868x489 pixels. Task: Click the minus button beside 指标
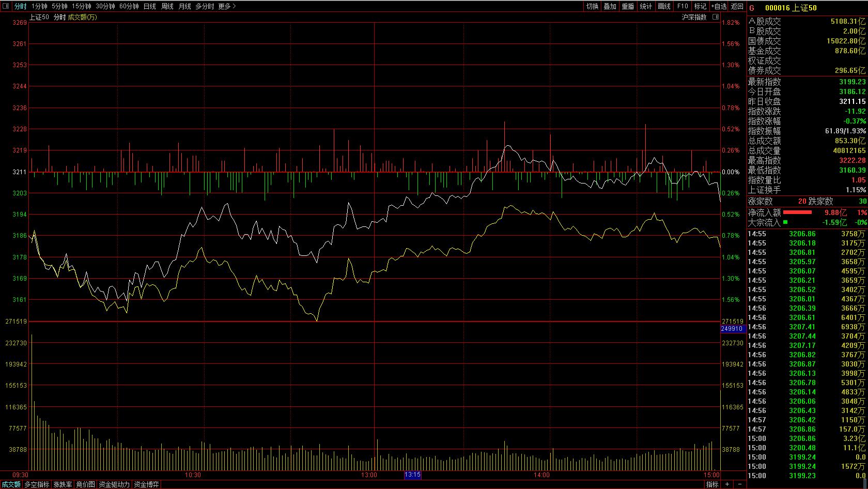click(x=740, y=484)
